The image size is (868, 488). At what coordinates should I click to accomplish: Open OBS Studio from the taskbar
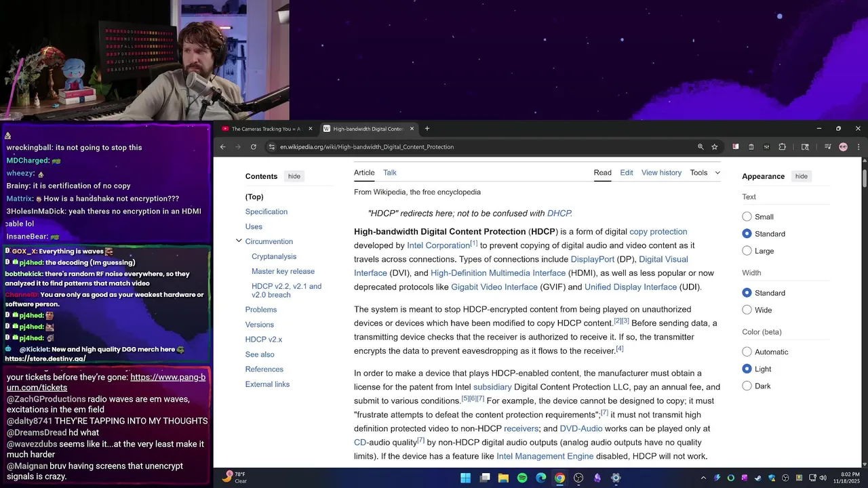point(578,478)
